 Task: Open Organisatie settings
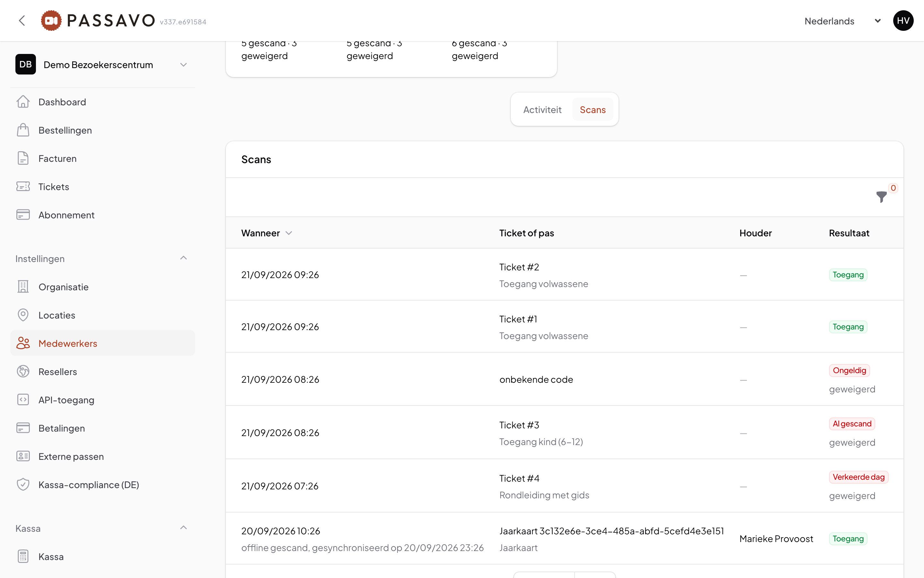(102, 287)
